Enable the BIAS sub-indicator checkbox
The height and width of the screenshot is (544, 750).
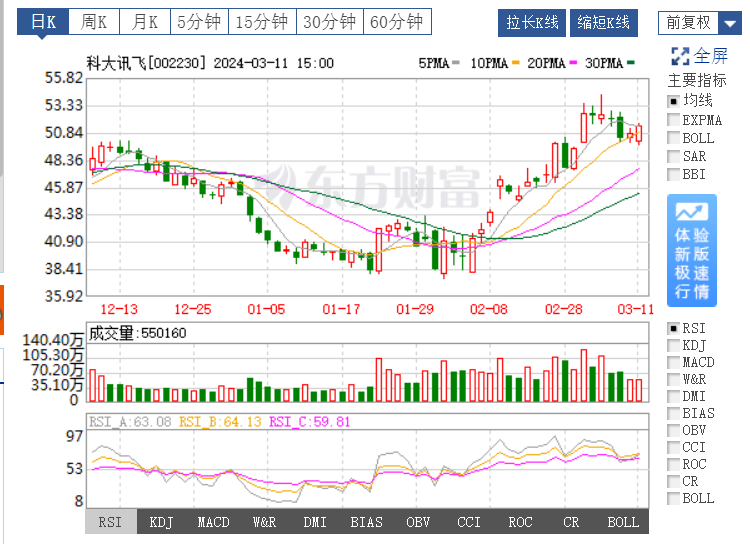tap(673, 413)
